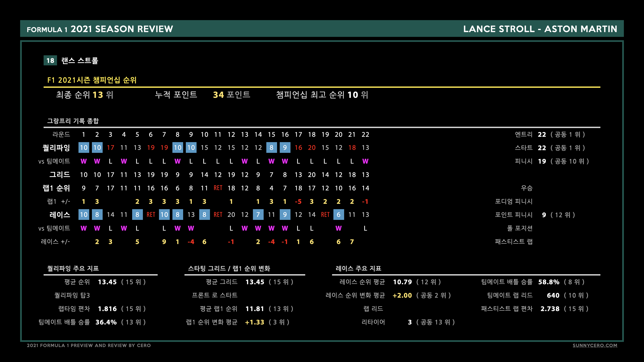Click the 엔트리 22 ( 공동 1 위 ) stat
The width and height of the screenshot is (644, 362).
pos(550,134)
